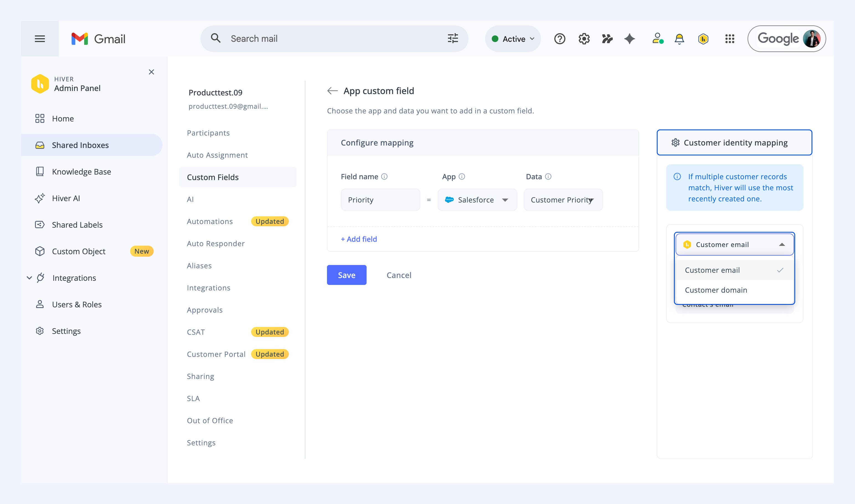This screenshot has height=504, width=855.
Task: Click the Search mail field
Action: 334,39
